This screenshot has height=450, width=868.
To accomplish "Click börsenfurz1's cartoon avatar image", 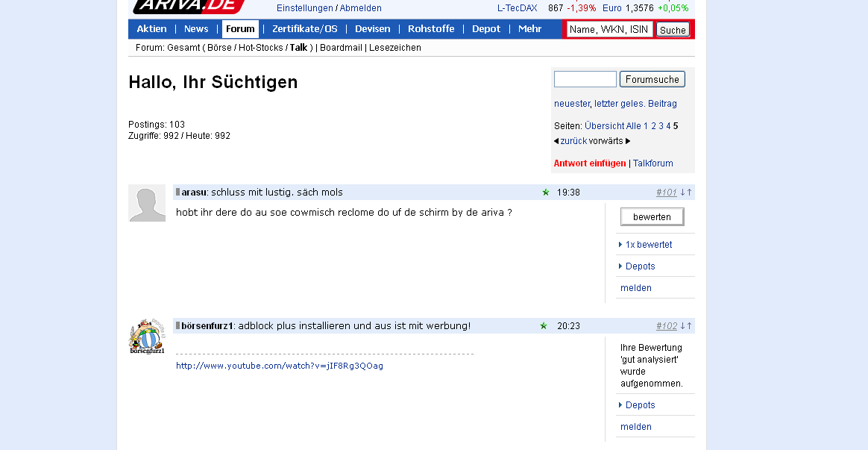I will [147, 337].
